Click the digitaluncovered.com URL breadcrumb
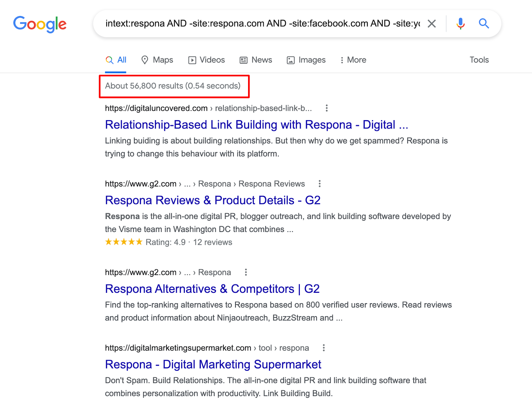Image resolution: width=532 pixels, height=405 pixels. (x=208, y=108)
